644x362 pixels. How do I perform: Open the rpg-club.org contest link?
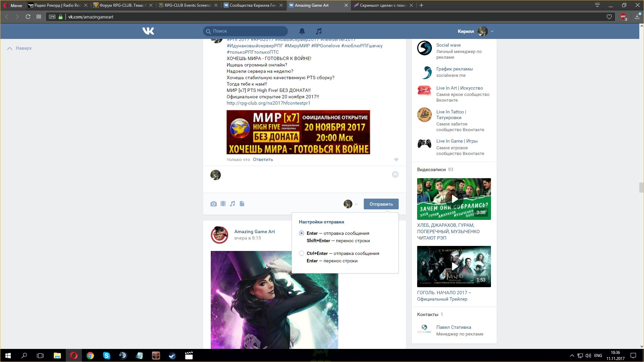pos(268,103)
